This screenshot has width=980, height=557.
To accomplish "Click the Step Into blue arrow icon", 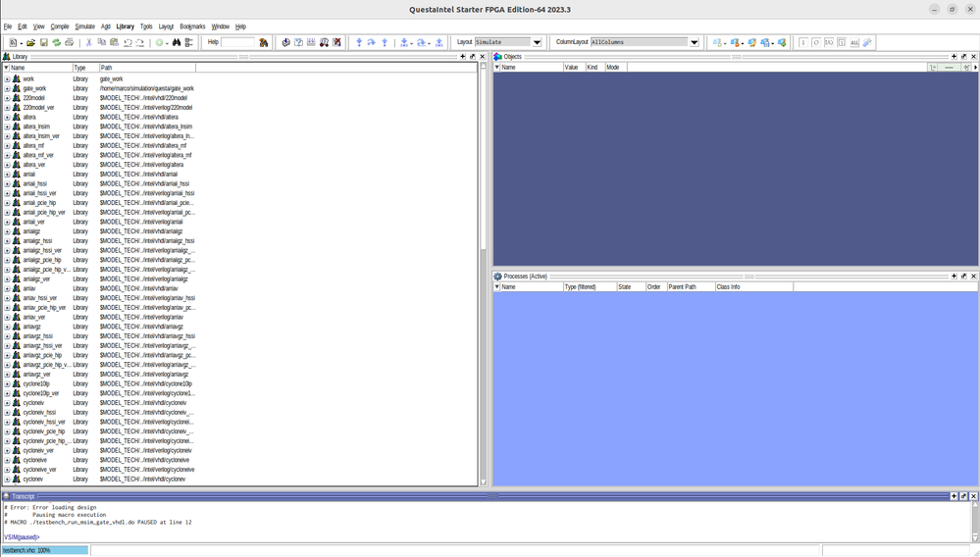I will point(359,42).
